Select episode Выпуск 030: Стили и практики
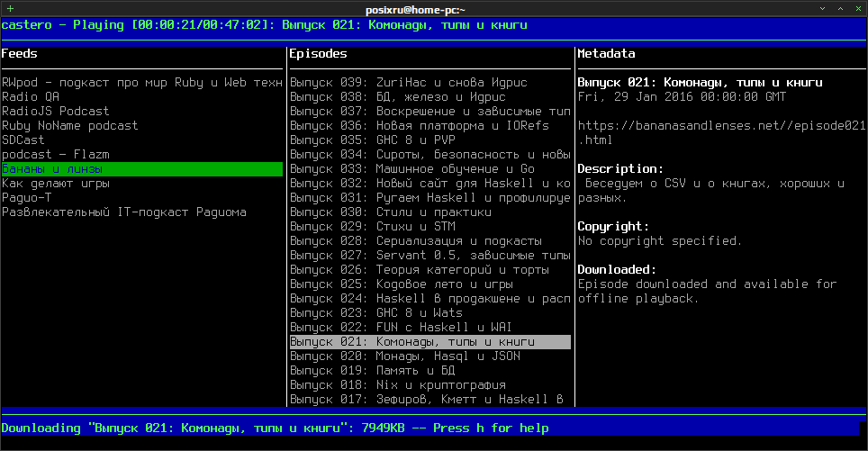The height and width of the screenshot is (451, 868). click(391, 212)
